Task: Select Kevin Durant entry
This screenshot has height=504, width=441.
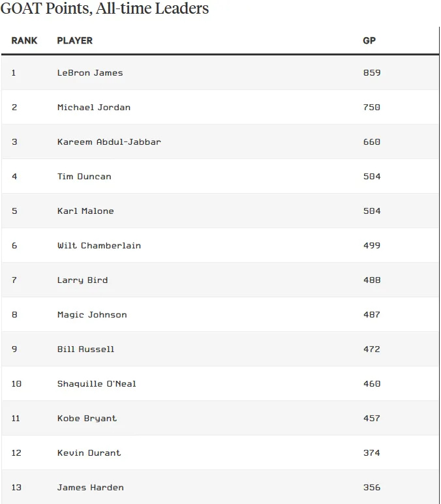Action: pyautogui.click(x=89, y=453)
